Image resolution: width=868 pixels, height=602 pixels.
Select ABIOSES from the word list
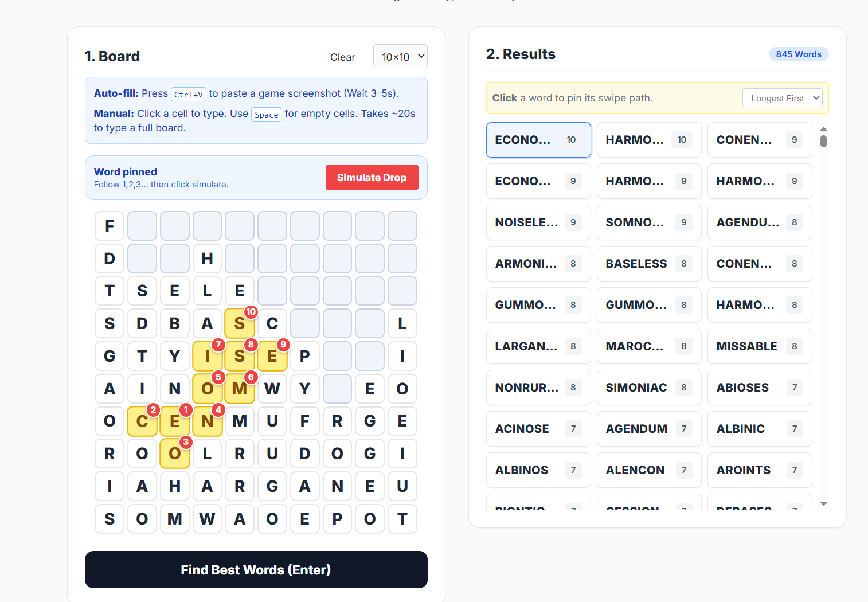759,387
